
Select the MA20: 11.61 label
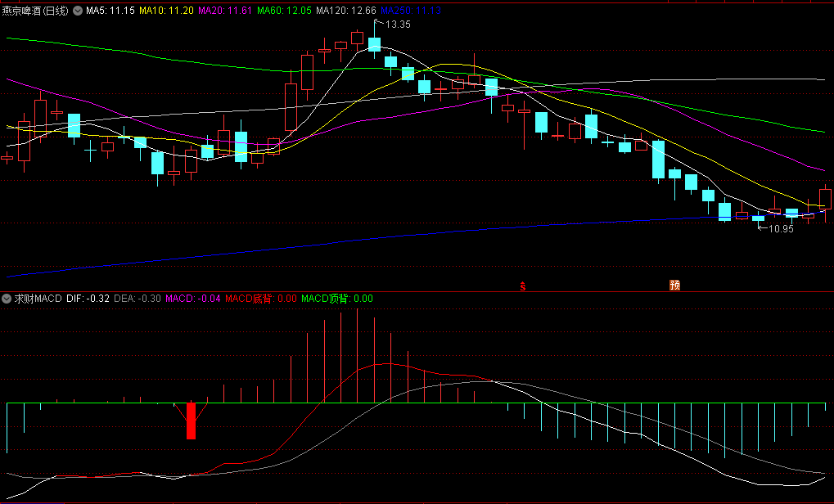[x=225, y=11]
